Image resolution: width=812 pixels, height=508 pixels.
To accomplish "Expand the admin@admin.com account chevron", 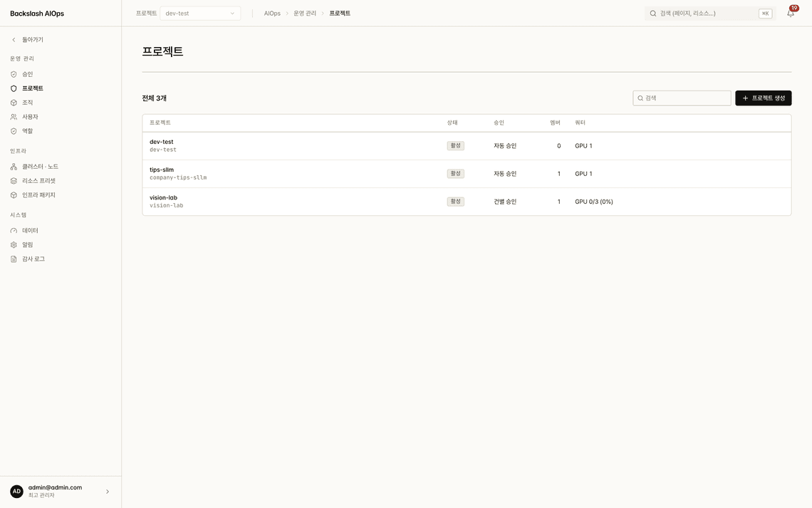I will click(107, 492).
